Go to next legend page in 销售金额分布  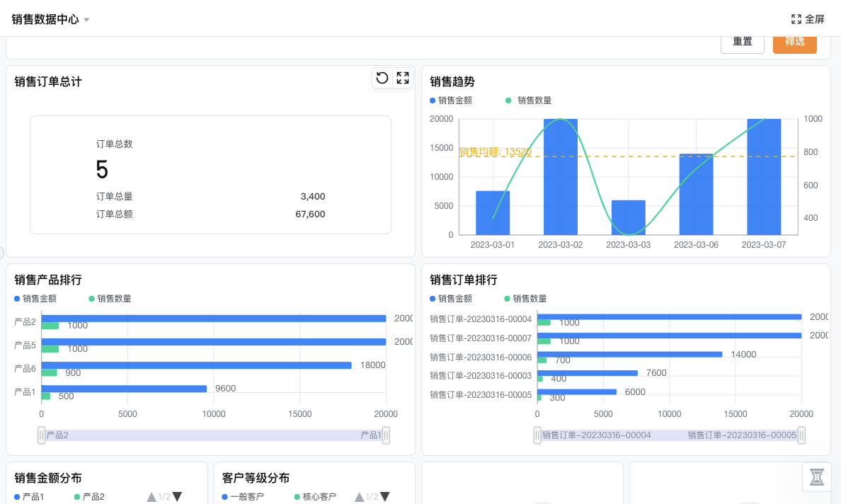click(x=177, y=497)
